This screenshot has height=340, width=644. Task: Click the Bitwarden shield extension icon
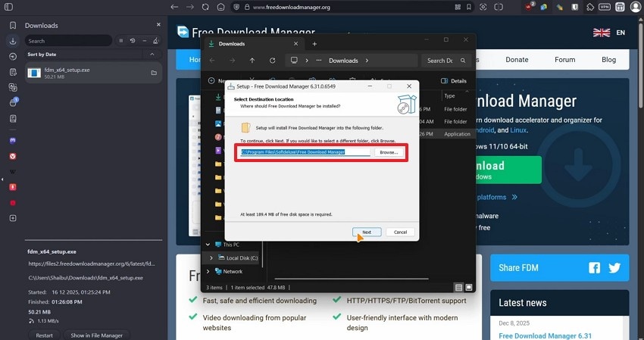(575, 7)
